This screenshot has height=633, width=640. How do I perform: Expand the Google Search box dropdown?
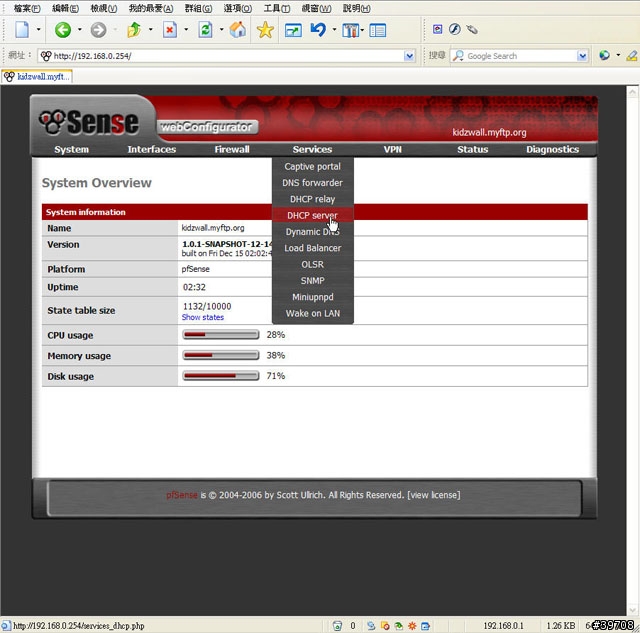click(582, 56)
